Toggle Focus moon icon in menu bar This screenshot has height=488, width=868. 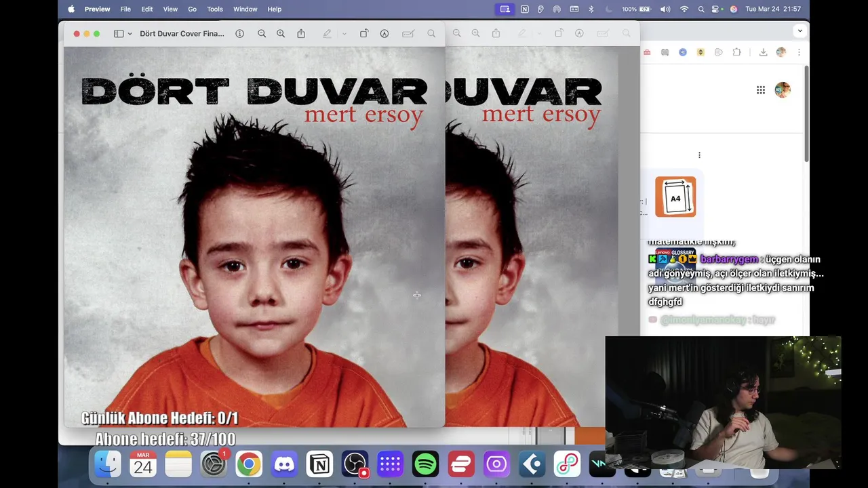tap(608, 9)
